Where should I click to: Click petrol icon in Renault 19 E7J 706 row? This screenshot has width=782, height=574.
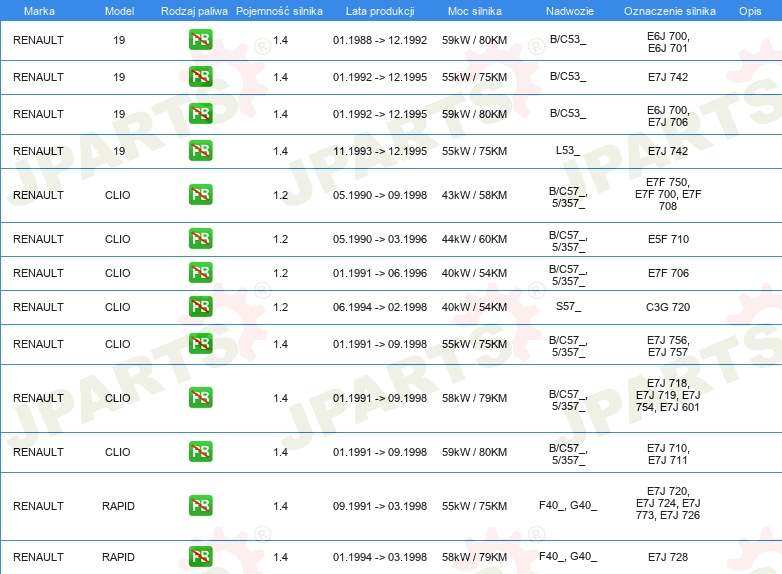point(200,114)
